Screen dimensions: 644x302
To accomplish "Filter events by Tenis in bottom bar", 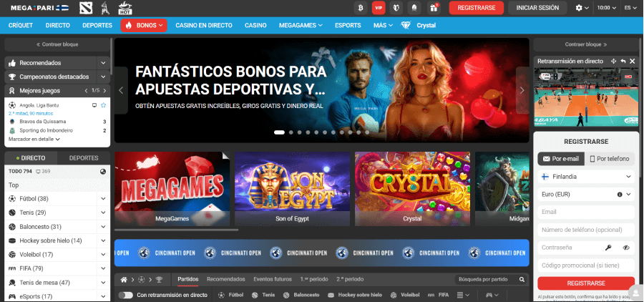I will click(x=263, y=295).
